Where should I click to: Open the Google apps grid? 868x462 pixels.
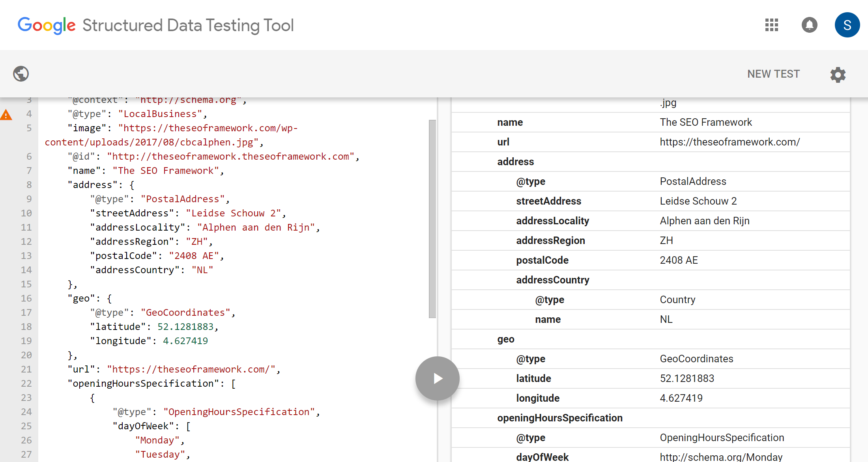(772, 25)
